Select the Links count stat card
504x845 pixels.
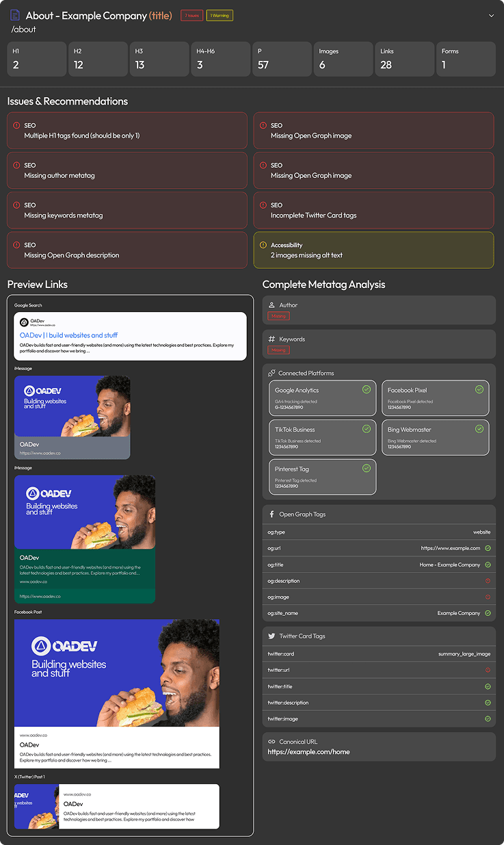(x=404, y=59)
